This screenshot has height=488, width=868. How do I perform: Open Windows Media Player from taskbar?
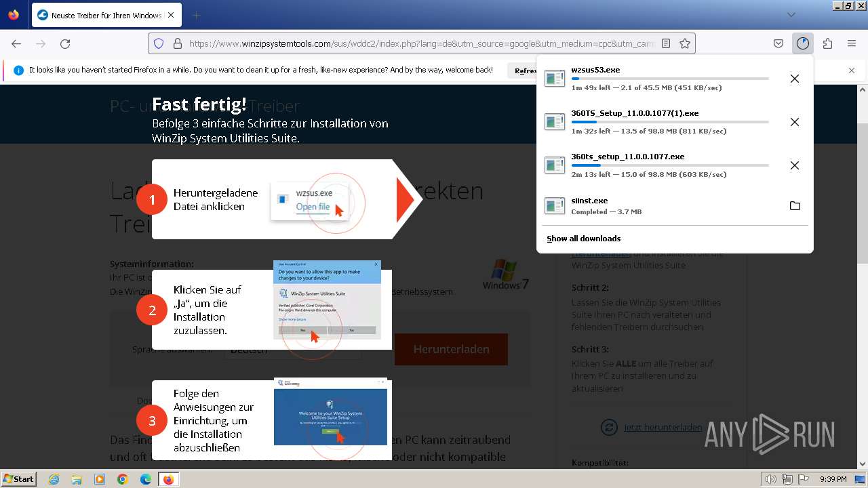[100, 479]
